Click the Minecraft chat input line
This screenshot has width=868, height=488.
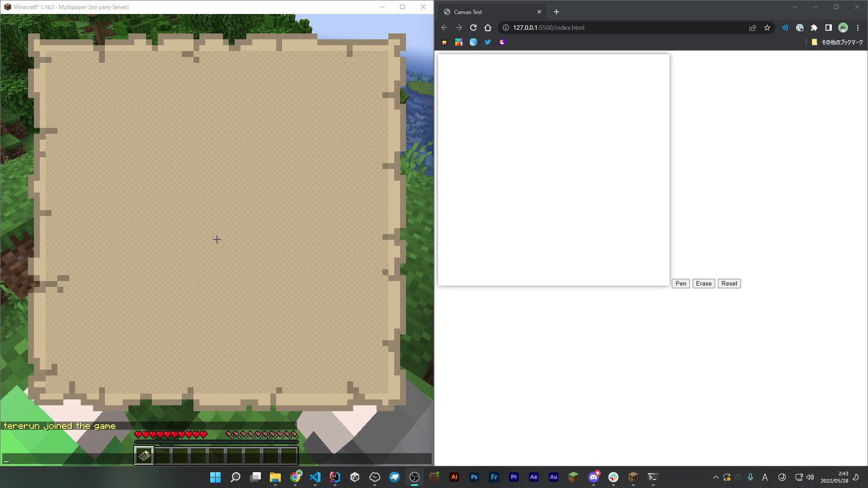coord(217,459)
